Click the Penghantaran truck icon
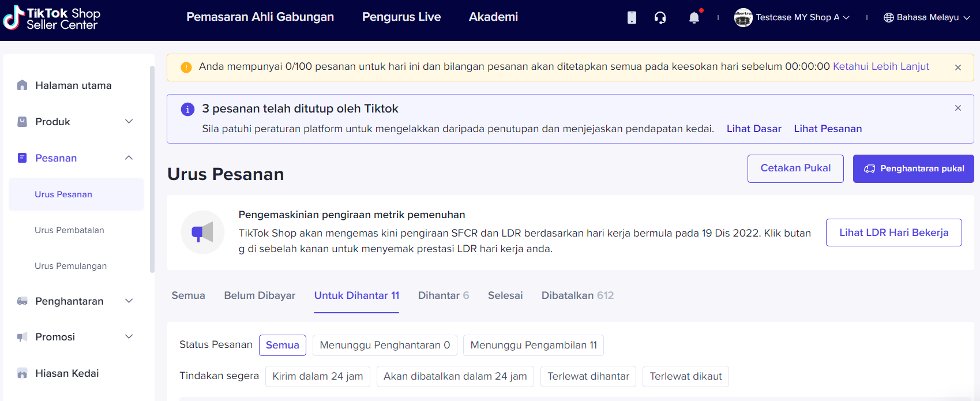 coord(22,301)
